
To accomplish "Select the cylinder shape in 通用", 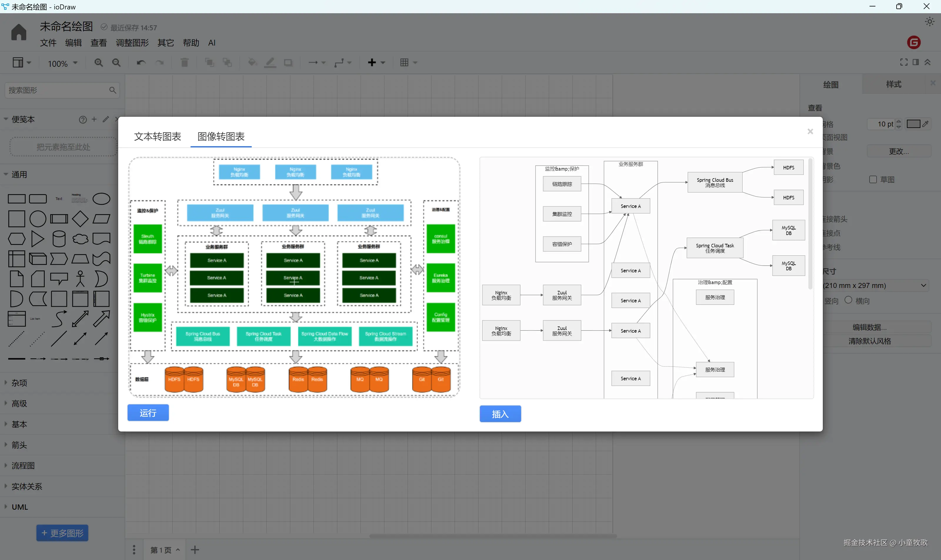I will 59,239.
